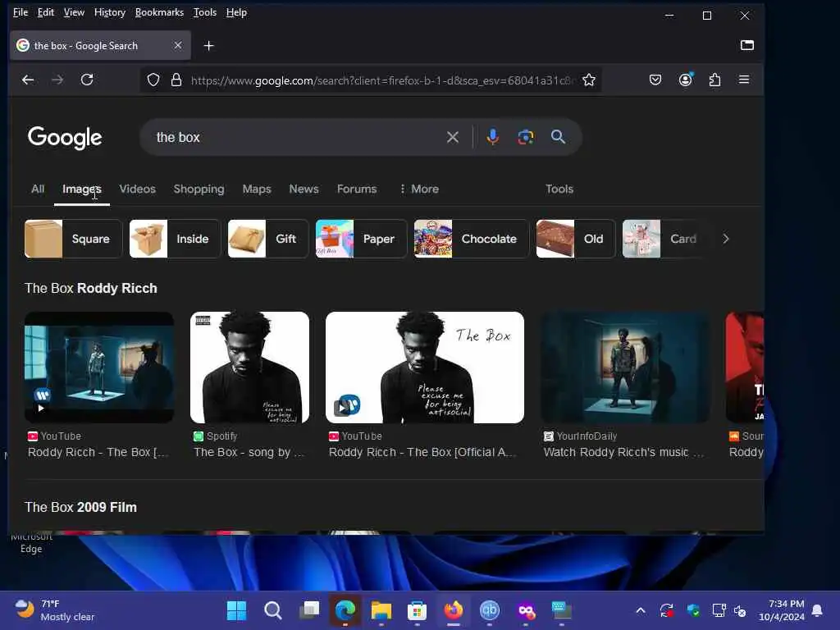
Task: Open the tracking protection shield
Action: pyautogui.click(x=153, y=80)
